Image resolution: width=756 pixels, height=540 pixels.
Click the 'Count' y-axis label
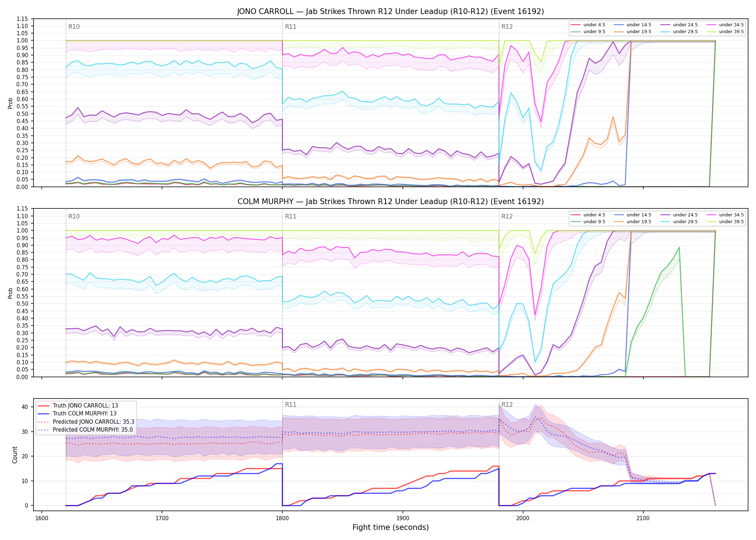[x=15, y=455]
